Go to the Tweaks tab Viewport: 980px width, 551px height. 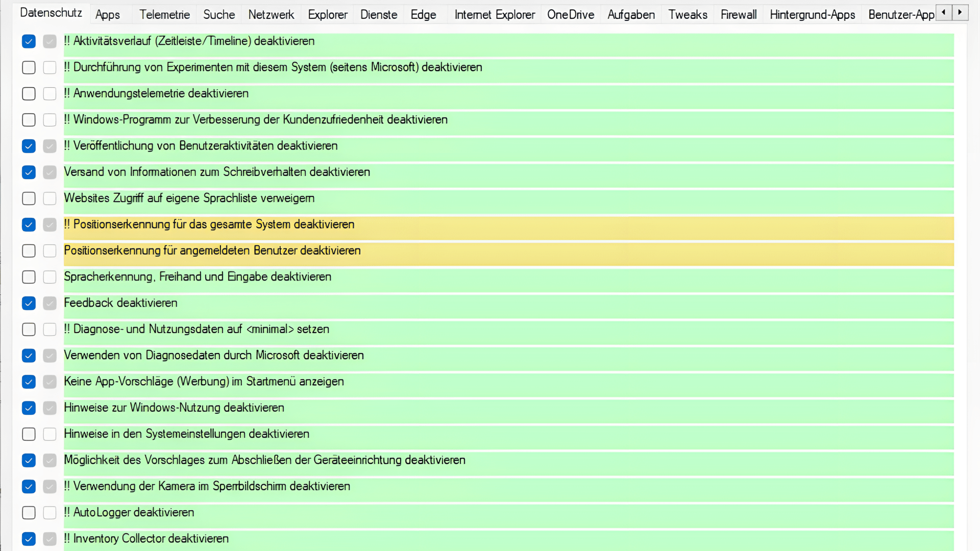coord(688,15)
